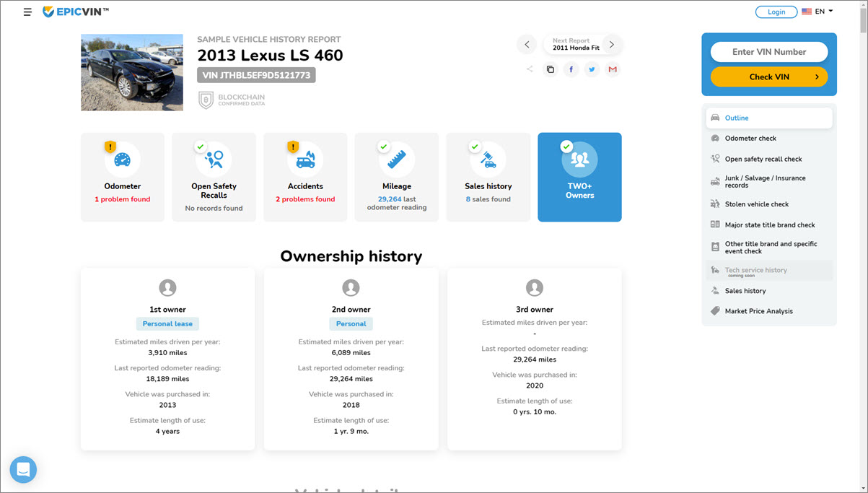
Task: View the damaged Lexus vehicle photo
Action: click(x=132, y=72)
